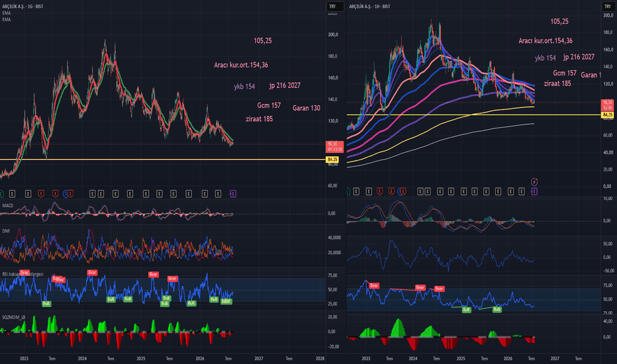Select 'Aracı kur.ort.154,36' text on daily chart
Screen dimensions: 617x364
[x=241, y=65]
